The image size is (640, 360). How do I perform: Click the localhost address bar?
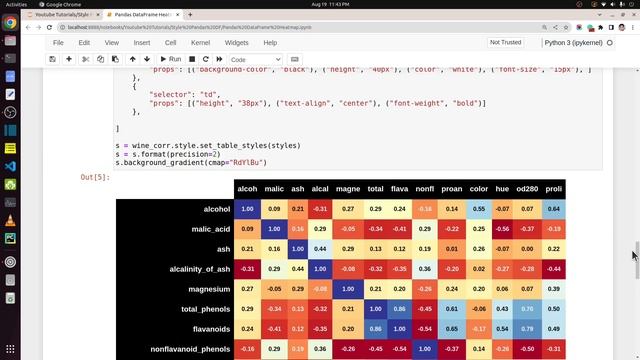(x=300, y=27)
